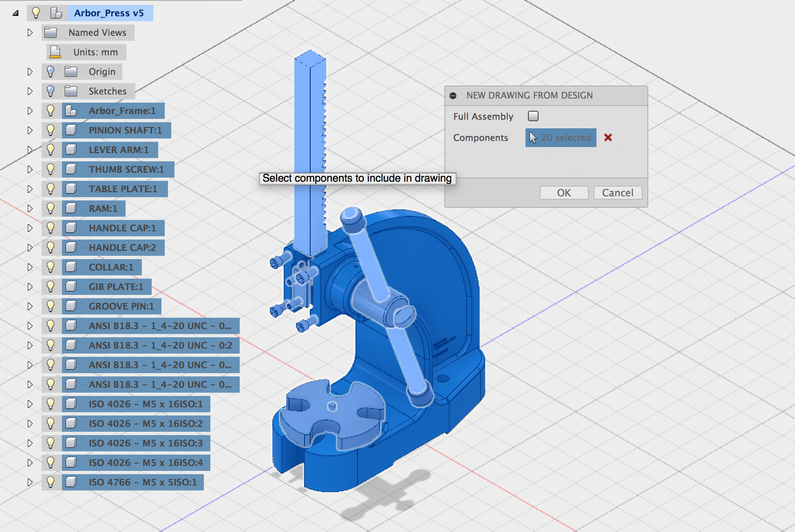The height and width of the screenshot is (532, 795).
Task: Click the Units: mm ruler icon
Action: [x=54, y=52]
